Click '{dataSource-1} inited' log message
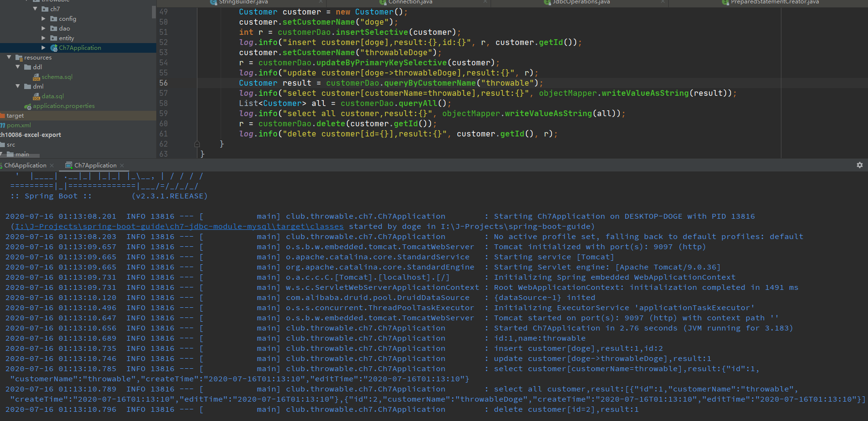 point(544,298)
